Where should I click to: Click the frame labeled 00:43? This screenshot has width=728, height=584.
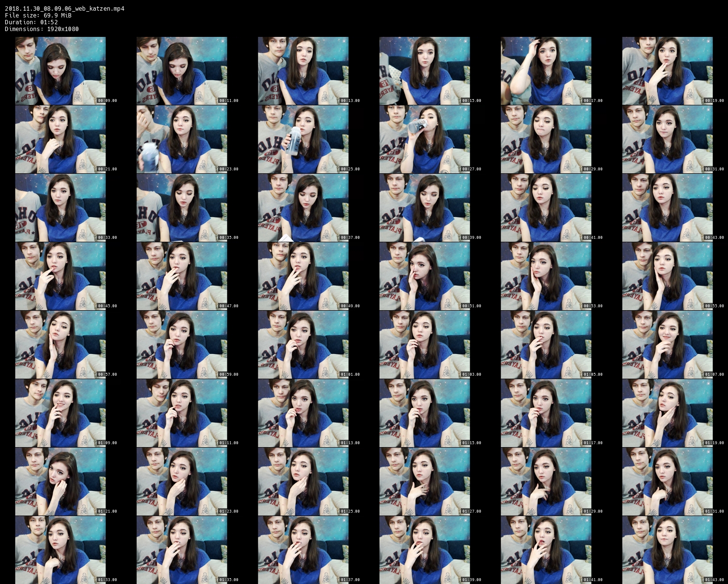click(667, 208)
